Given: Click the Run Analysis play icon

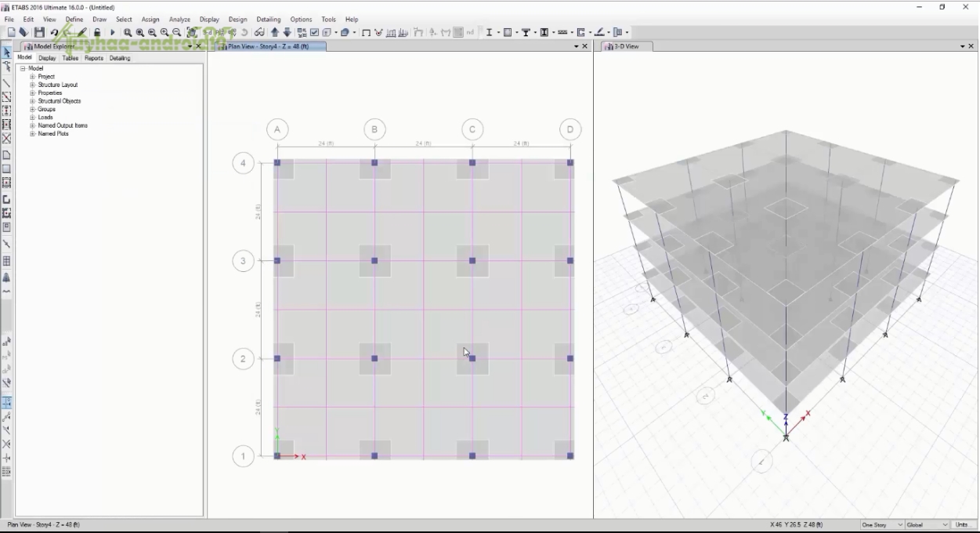Looking at the screenshot, I should [x=112, y=32].
